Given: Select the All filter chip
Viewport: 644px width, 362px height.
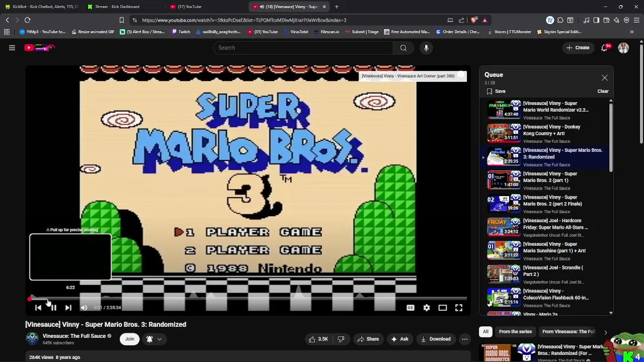Looking at the screenshot, I should pyautogui.click(x=486, y=332).
